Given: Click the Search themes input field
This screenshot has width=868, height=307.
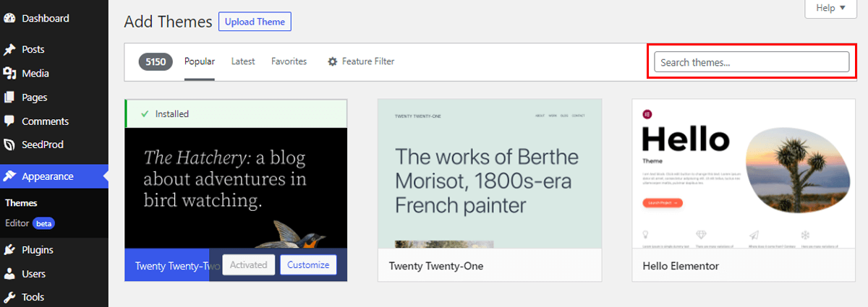Looking at the screenshot, I should 752,63.
